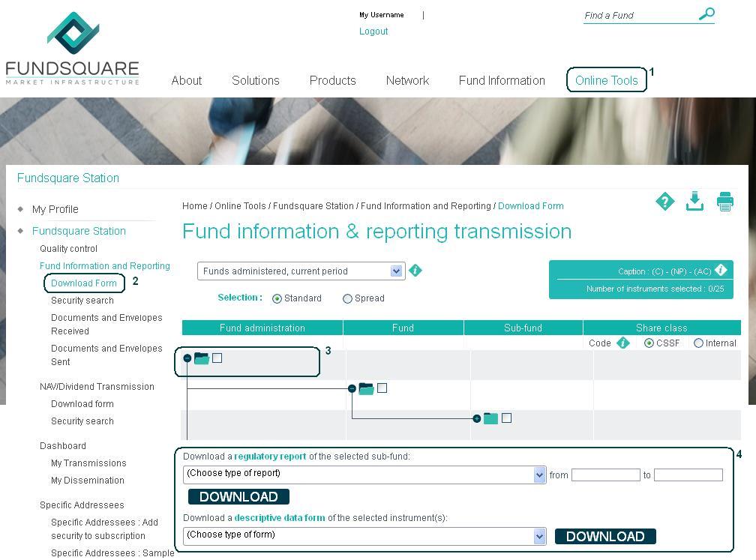The image size is (756, 560).
Task: Open My Transmissions under Dashboard
Action: (x=88, y=463)
